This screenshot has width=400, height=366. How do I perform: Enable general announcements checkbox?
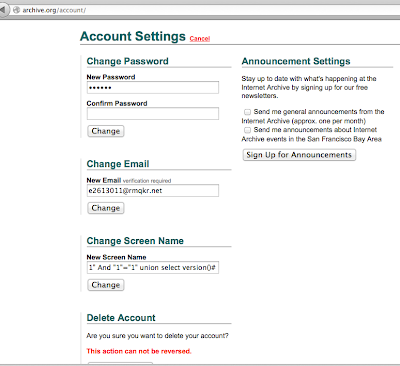247,112
